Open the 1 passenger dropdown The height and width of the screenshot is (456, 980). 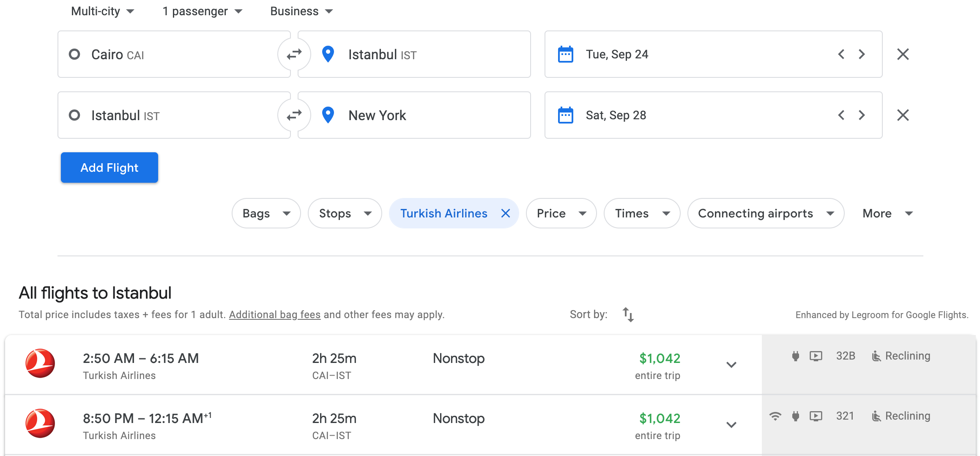point(202,11)
